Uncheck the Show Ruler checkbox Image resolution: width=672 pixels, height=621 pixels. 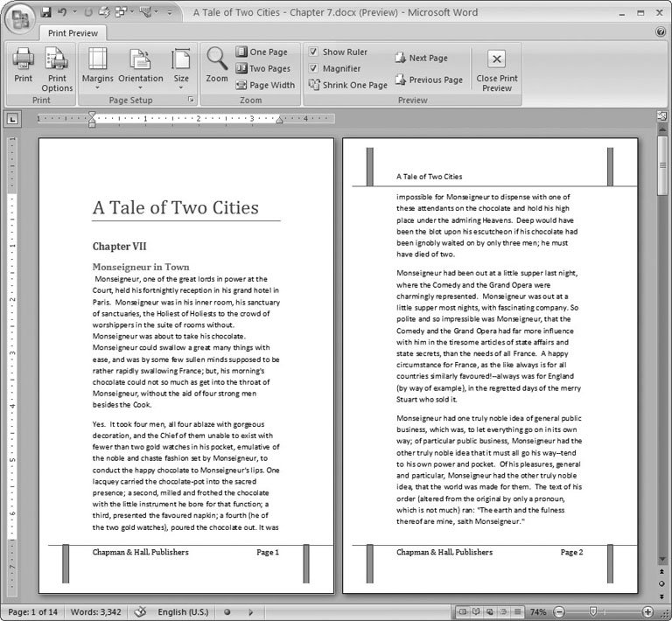click(x=313, y=52)
